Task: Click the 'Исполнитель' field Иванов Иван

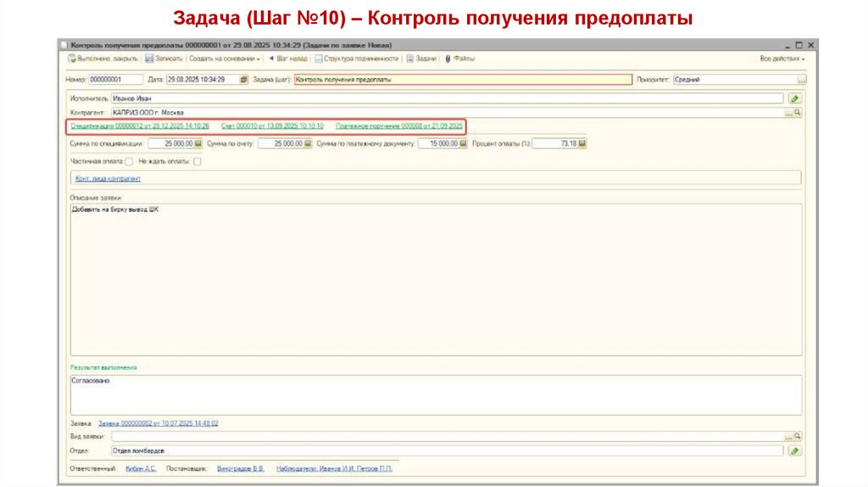Action: tap(447, 98)
